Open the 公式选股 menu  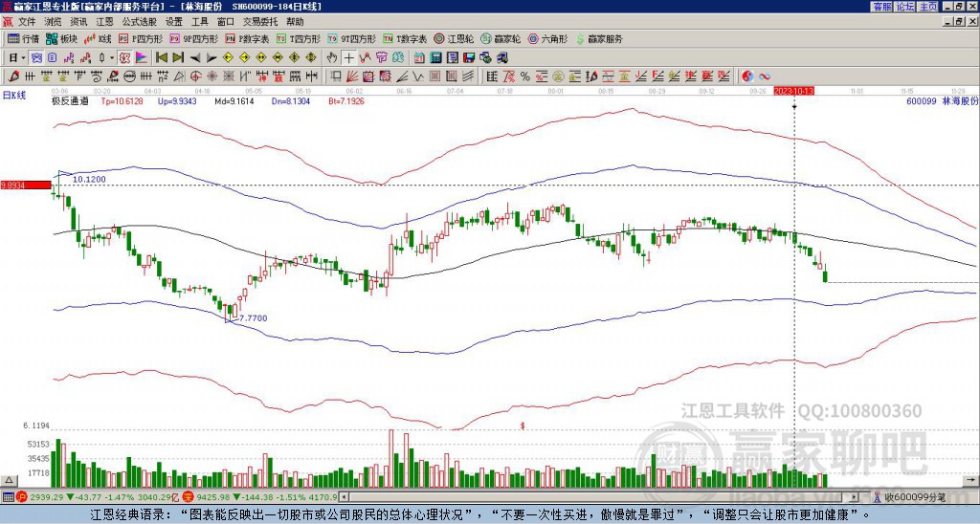pyautogui.click(x=140, y=22)
